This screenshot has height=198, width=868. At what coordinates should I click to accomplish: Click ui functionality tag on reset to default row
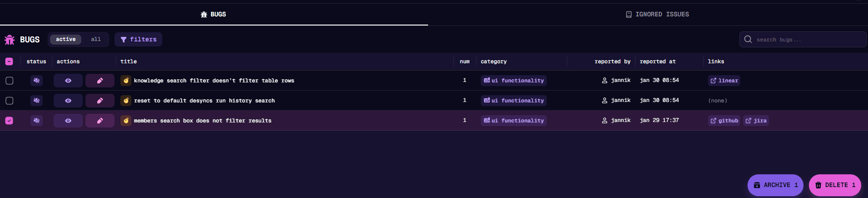(514, 101)
